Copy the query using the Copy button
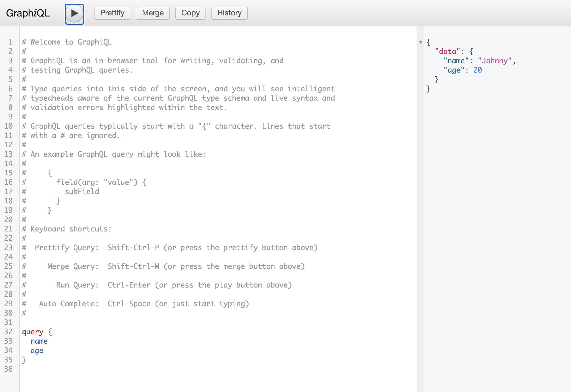The image size is (571, 392). 190,13
